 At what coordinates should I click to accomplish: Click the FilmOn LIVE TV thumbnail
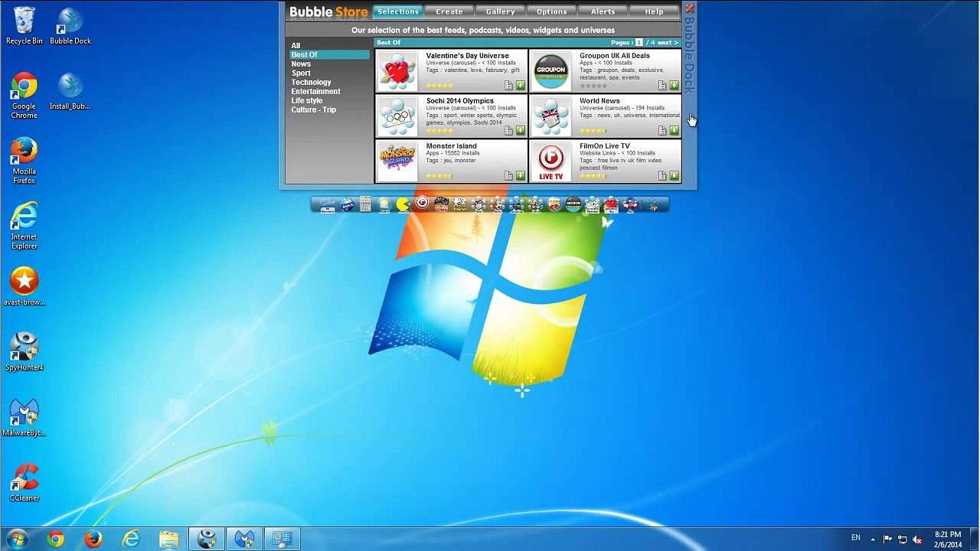pyautogui.click(x=551, y=161)
